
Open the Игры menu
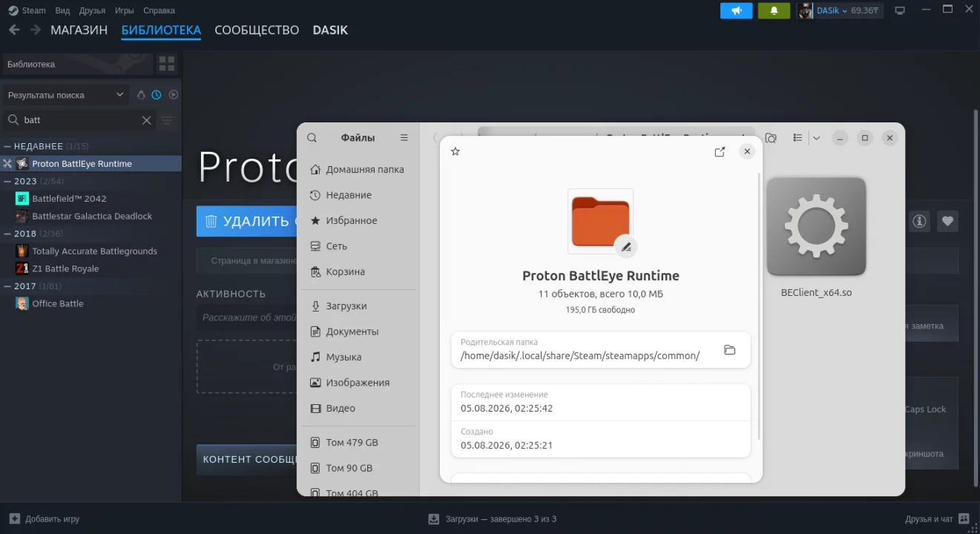pyautogui.click(x=124, y=10)
